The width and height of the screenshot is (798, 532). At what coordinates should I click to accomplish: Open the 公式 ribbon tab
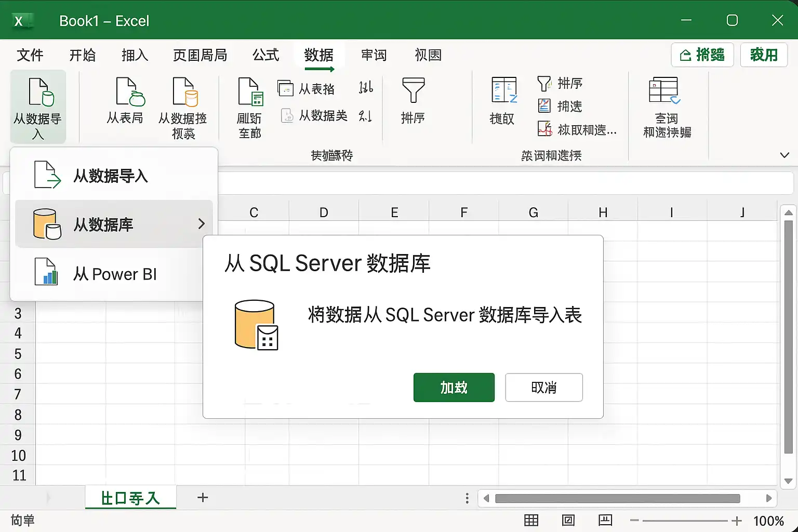[x=265, y=55]
